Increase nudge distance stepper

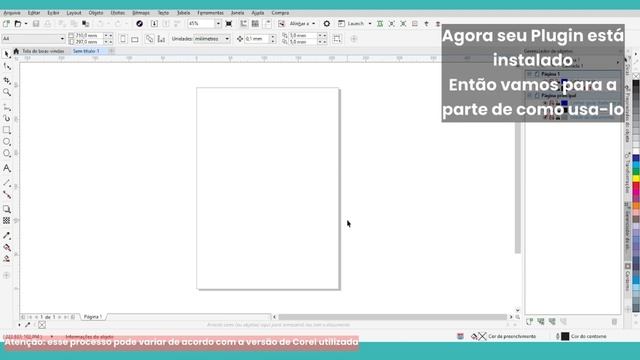(x=273, y=37)
